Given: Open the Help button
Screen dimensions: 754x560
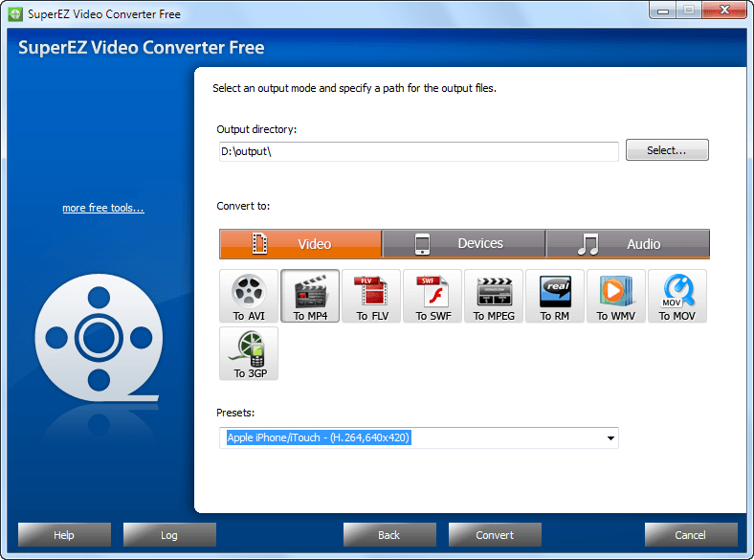Looking at the screenshot, I should [x=64, y=535].
